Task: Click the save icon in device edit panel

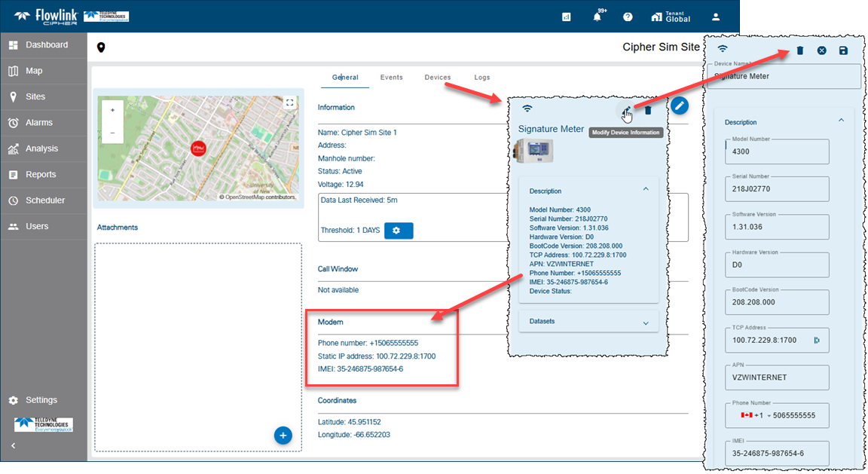Action: (843, 50)
